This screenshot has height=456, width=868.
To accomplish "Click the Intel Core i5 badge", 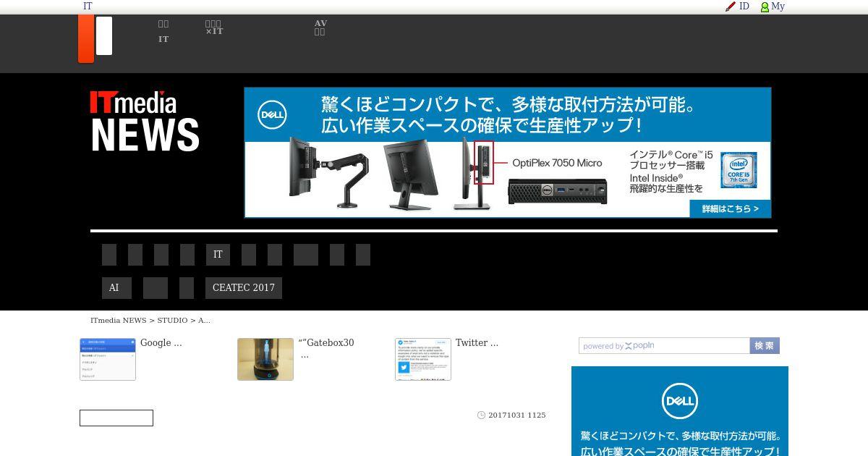I will point(739,170).
